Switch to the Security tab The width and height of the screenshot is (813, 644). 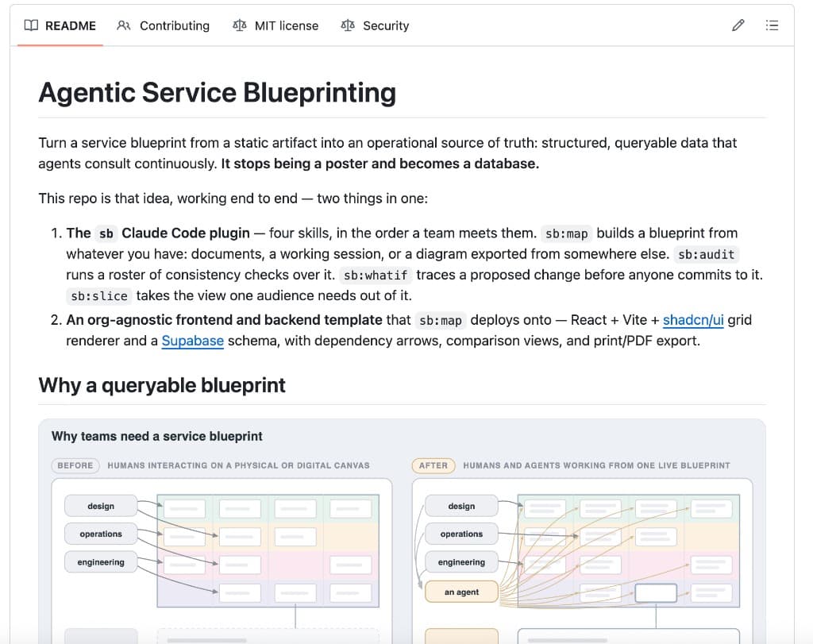[375, 25]
